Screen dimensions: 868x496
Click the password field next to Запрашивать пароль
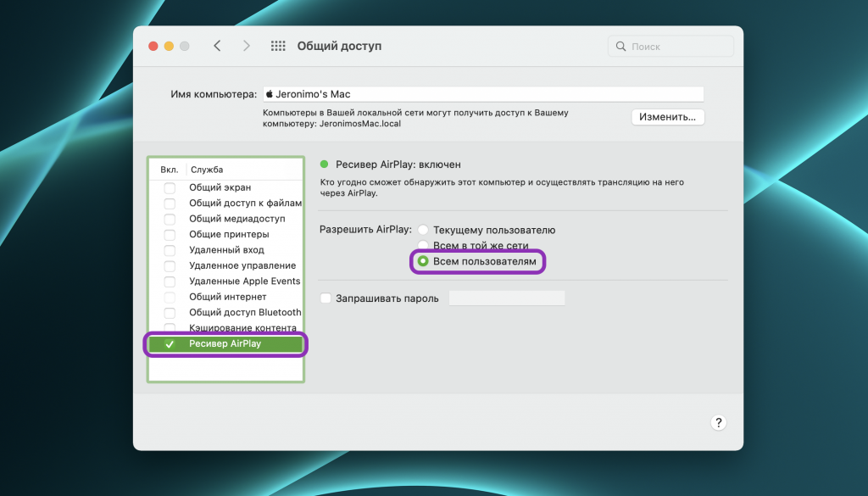point(507,298)
